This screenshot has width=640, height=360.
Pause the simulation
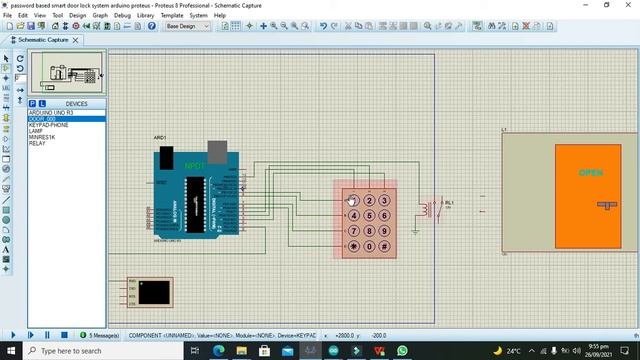pyautogui.click(x=47, y=335)
